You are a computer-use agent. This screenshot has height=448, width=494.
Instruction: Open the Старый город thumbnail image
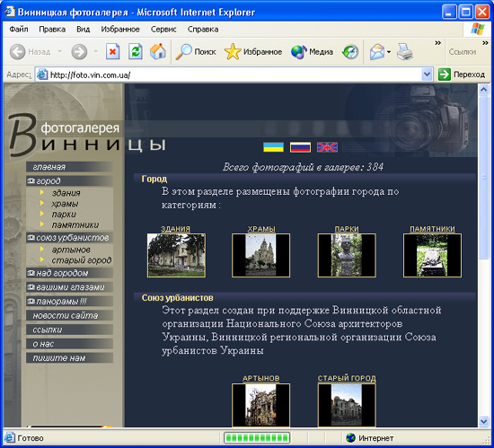[x=347, y=405]
